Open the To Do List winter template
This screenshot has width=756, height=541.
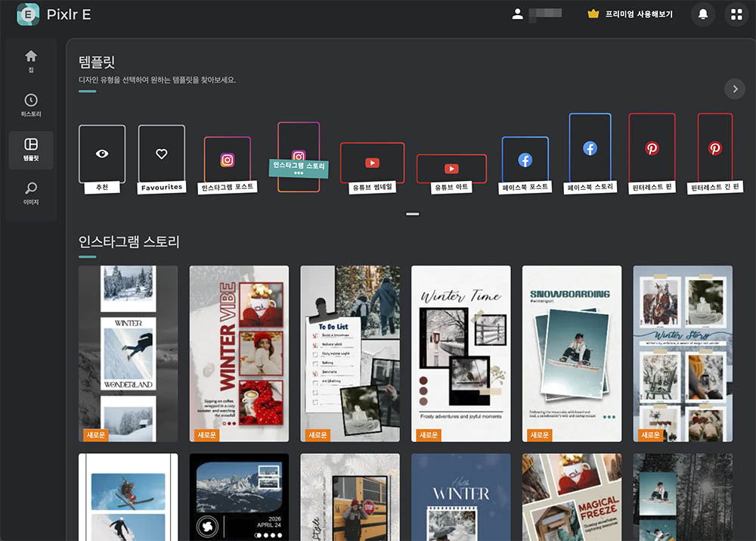pyautogui.click(x=350, y=353)
